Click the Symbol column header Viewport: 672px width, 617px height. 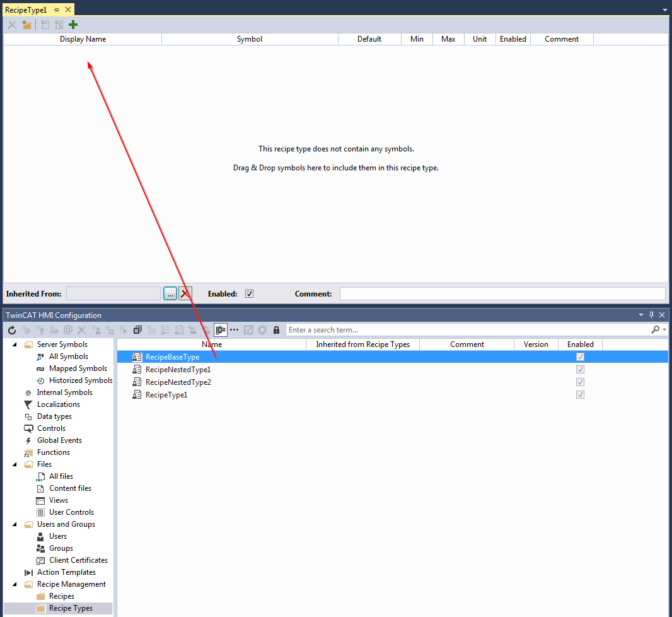click(x=250, y=39)
